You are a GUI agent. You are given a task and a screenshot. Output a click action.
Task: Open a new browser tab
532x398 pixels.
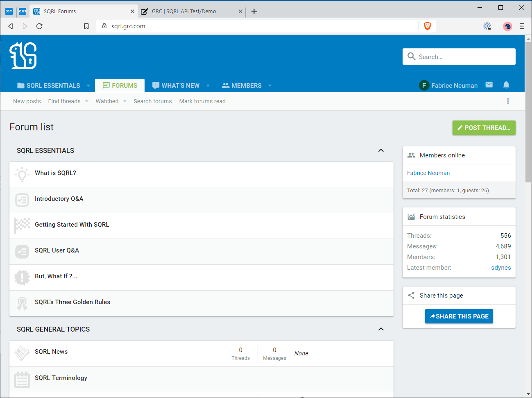pos(254,11)
